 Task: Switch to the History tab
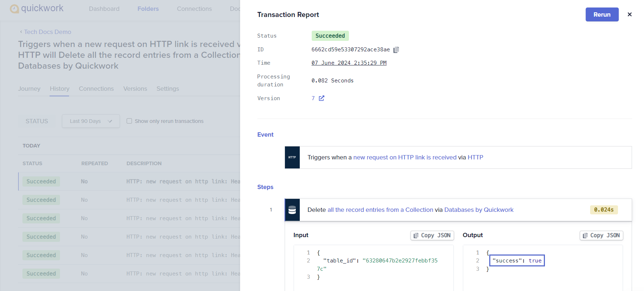tap(59, 89)
